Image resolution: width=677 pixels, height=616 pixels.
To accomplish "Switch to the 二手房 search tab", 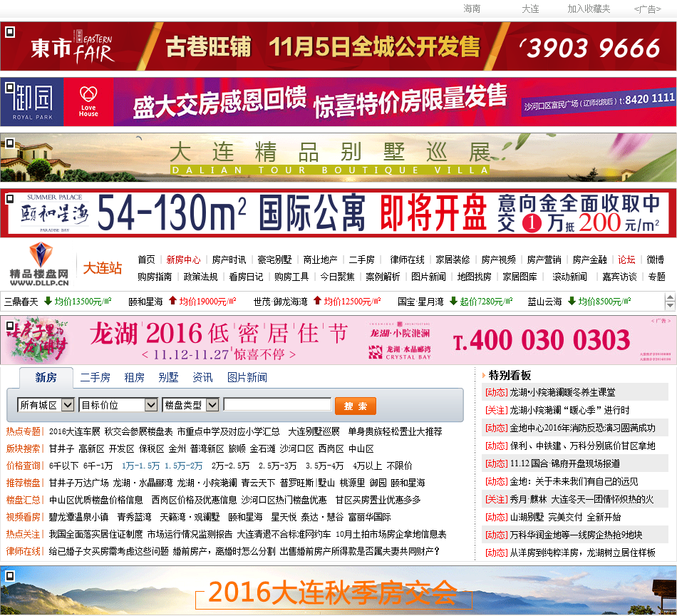I will [x=95, y=378].
